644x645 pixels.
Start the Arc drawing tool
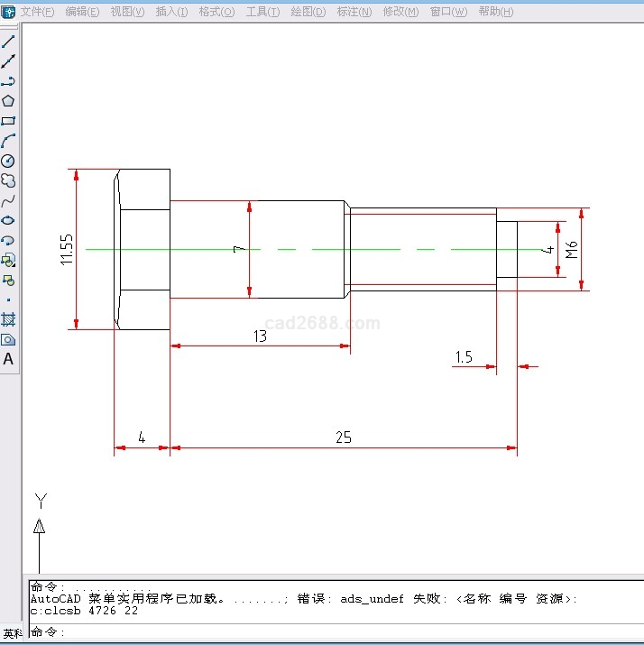(x=8, y=141)
